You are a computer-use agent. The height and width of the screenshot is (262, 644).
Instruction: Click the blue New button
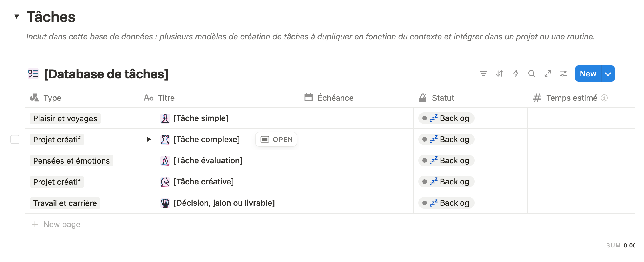(x=588, y=74)
